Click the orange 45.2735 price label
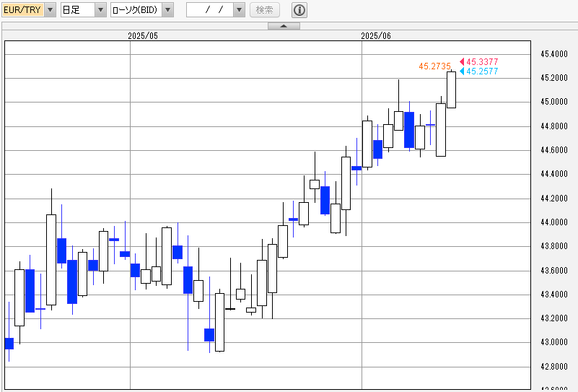The image size is (578, 392). pyautogui.click(x=434, y=66)
